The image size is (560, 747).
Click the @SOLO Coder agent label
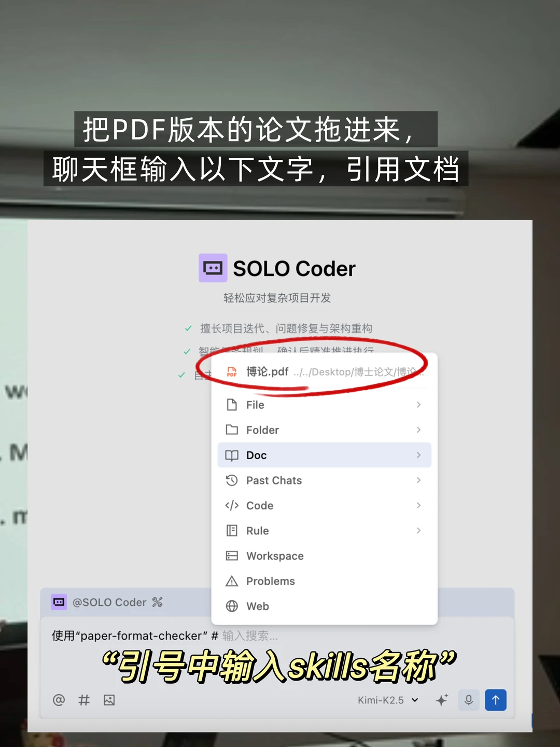click(109, 602)
